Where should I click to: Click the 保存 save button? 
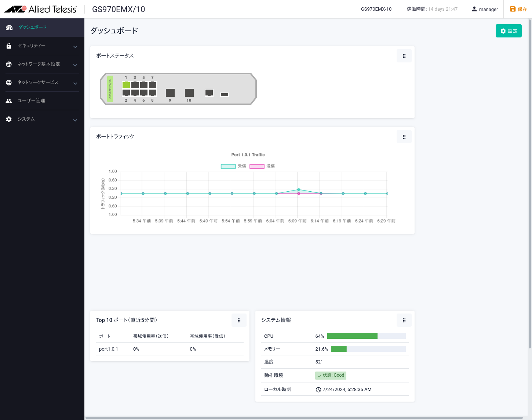(x=518, y=9)
